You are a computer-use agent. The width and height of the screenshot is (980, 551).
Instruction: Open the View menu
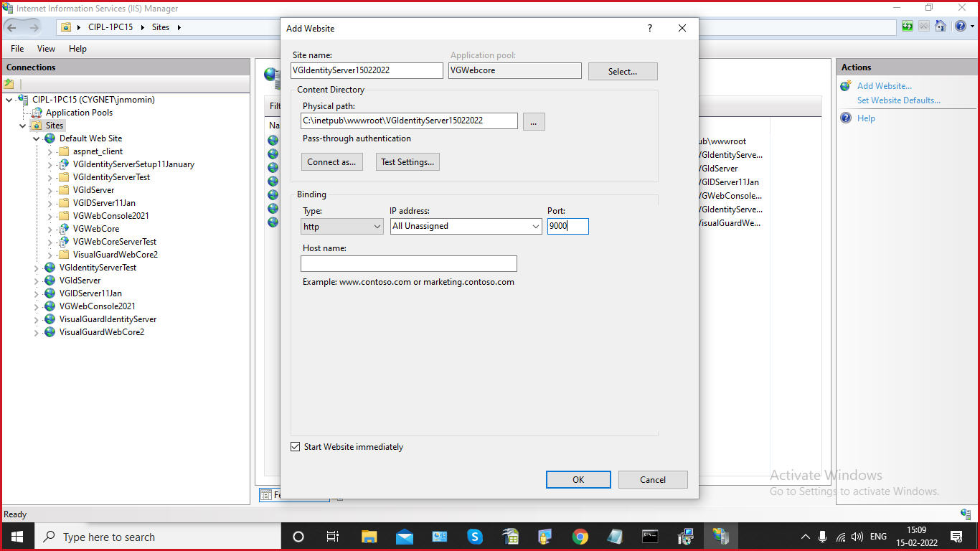pos(46,49)
